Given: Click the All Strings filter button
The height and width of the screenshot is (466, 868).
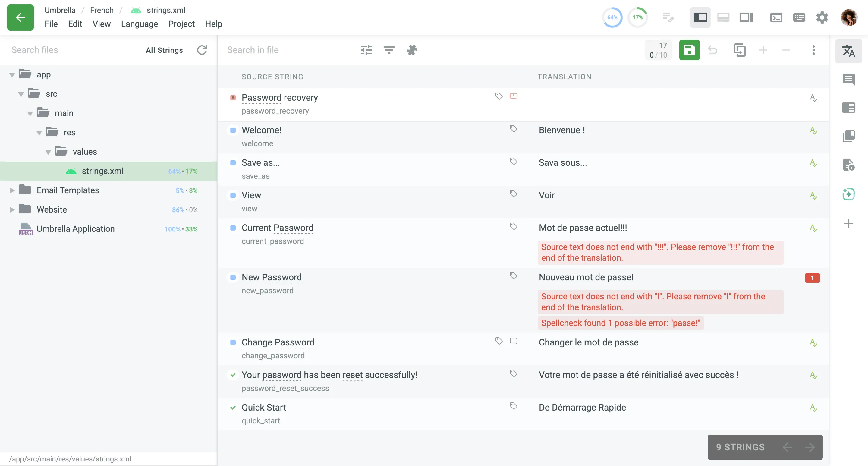Looking at the screenshot, I should 164,50.
